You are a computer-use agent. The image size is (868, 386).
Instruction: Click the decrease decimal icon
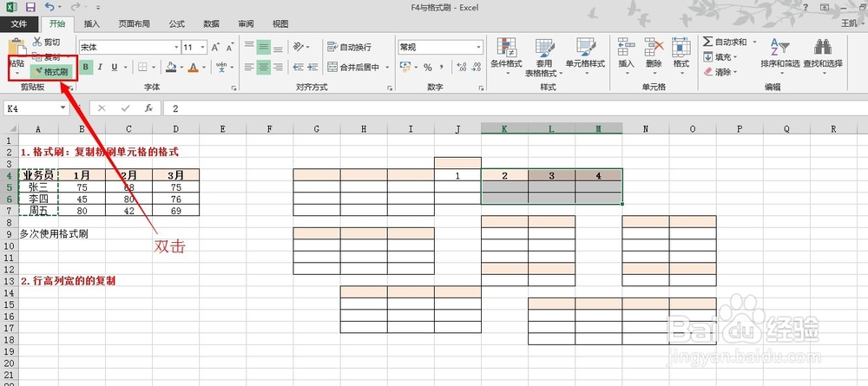click(x=476, y=67)
